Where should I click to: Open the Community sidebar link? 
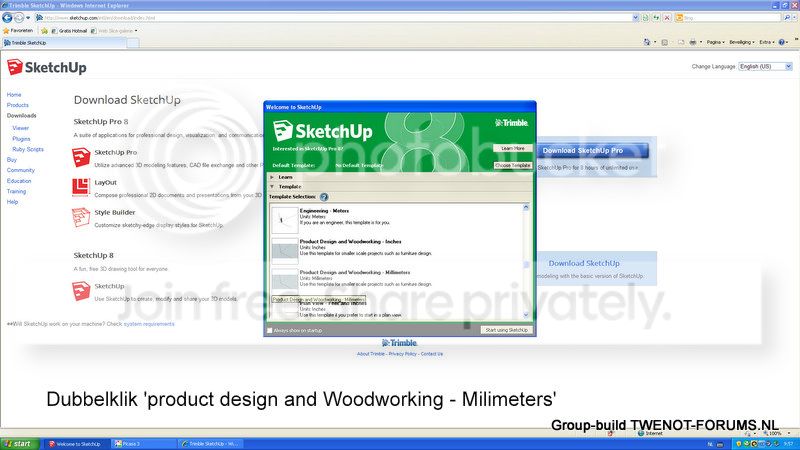click(20, 170)
